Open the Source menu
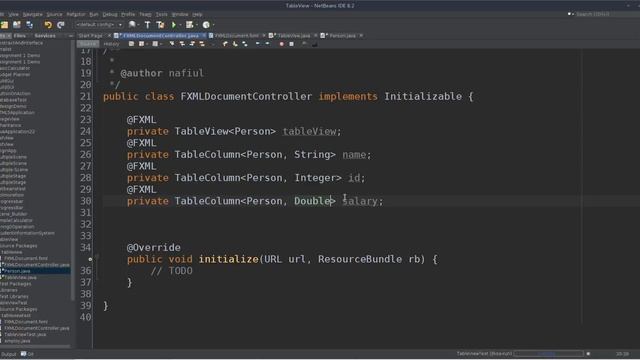 pos(54,14)
